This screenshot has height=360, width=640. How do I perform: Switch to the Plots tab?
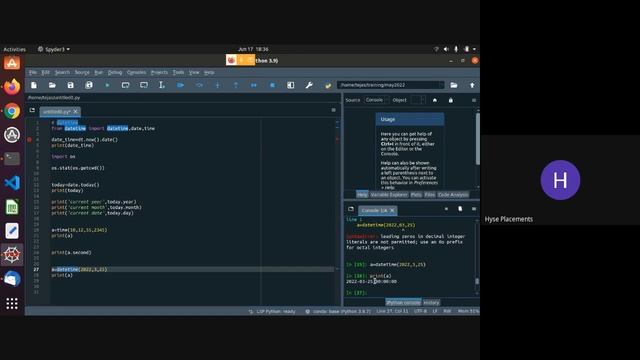click(x=416, y=195)
